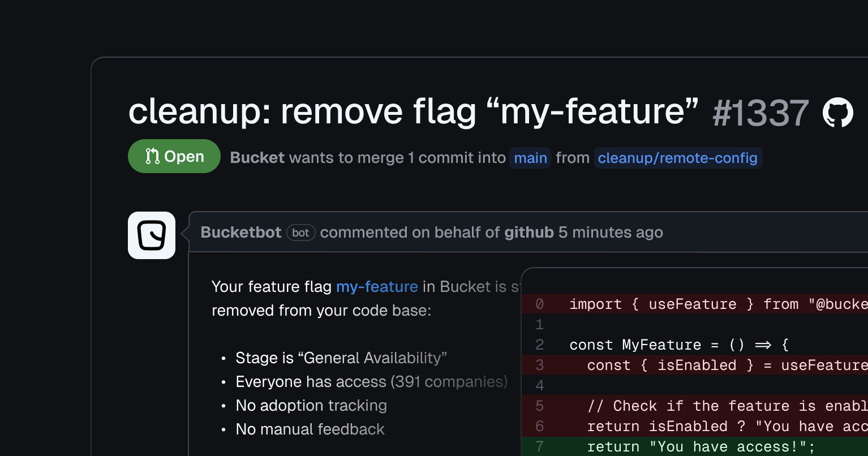Viewport: 868px width, 456px height.
Task: Click diff line 6 return isEnabled
Action: (x=695, y=427)
